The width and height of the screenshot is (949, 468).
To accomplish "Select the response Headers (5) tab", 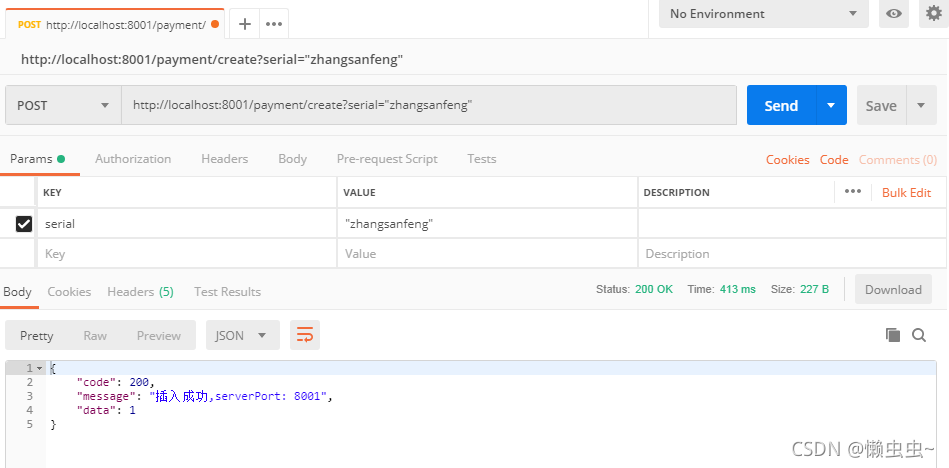I will pos(140,292).
